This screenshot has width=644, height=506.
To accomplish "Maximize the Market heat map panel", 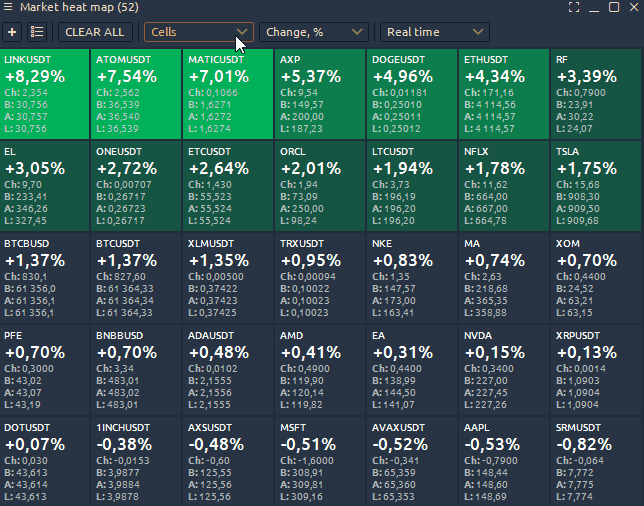I will [x=614, y=7].
